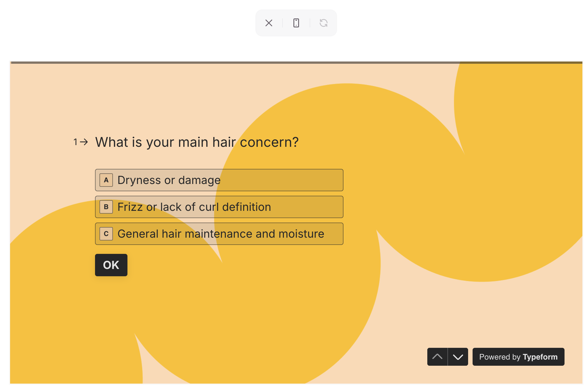Open Powered by Typeform link
This screenshot has width=588, height=392.
coord(518,356)
